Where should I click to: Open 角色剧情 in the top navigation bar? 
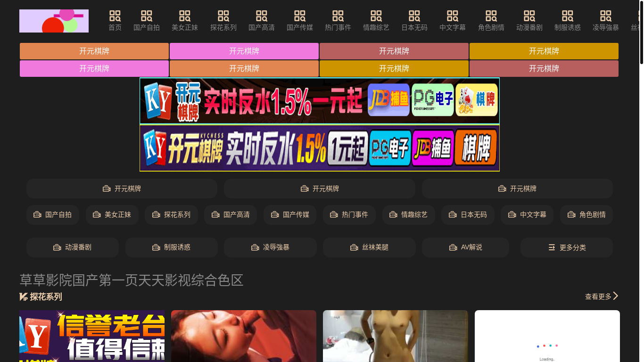(x=491, y=21)
